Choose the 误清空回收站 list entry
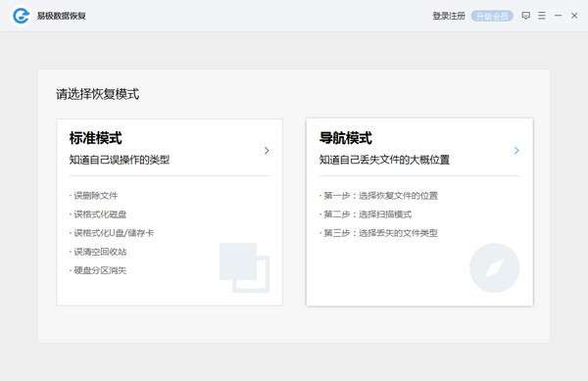 click(98, 252)
